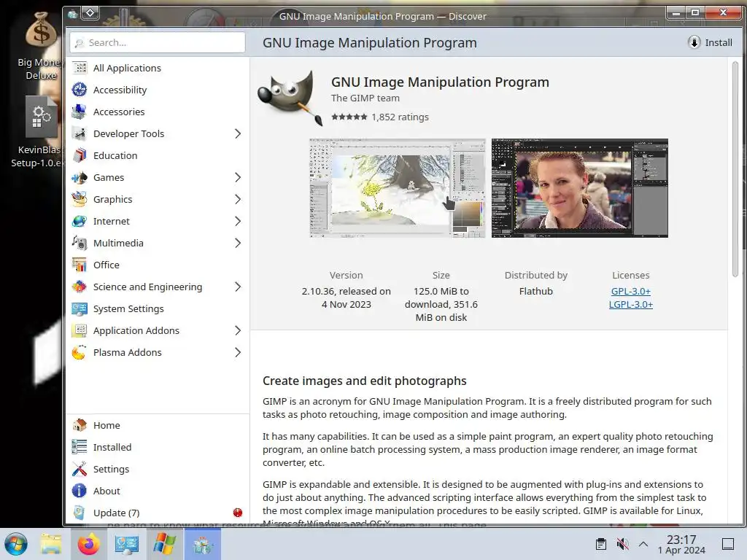Select the Accessibility category icon

(80, 90)
